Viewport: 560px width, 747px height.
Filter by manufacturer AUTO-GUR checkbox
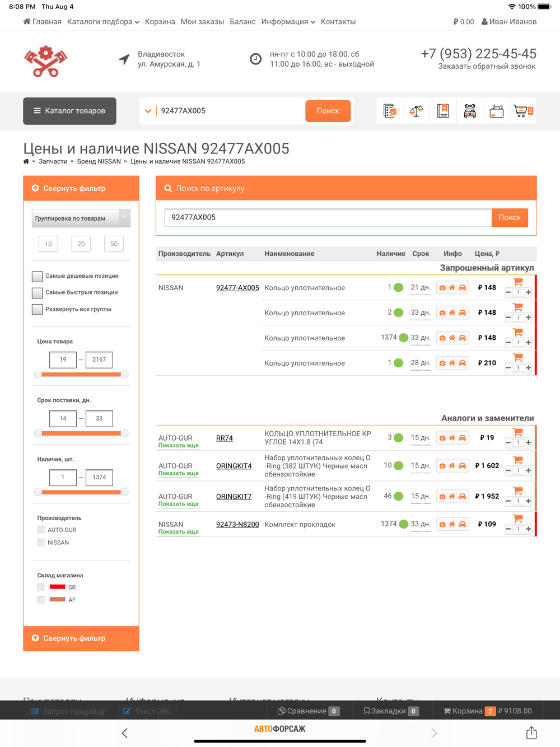coord(41,530)
